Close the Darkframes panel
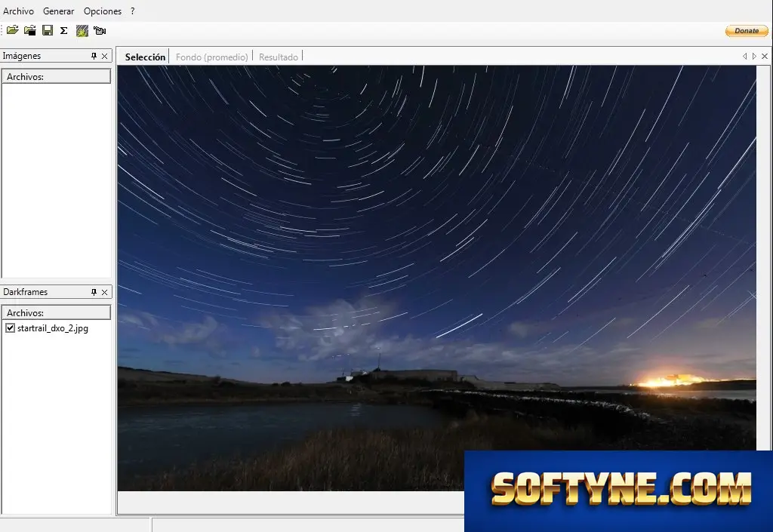Viewport: 773px width, 532px height. (x=104, y=292)
